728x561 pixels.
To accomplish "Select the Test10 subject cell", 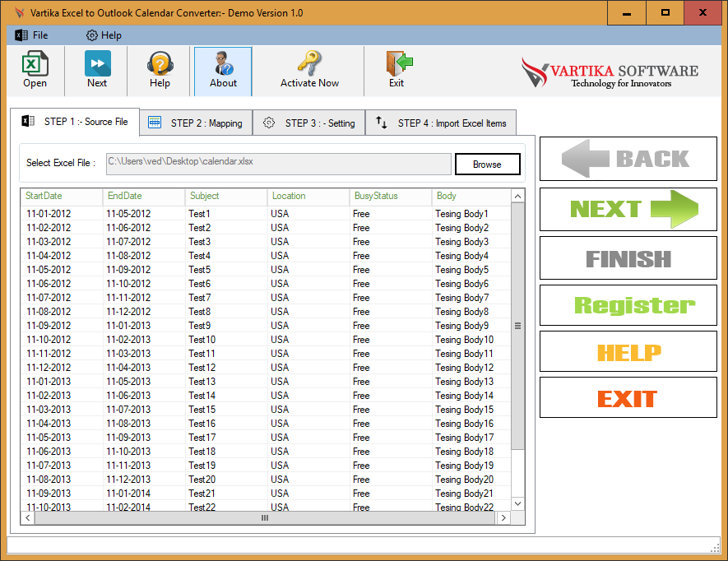I will 226,340.
